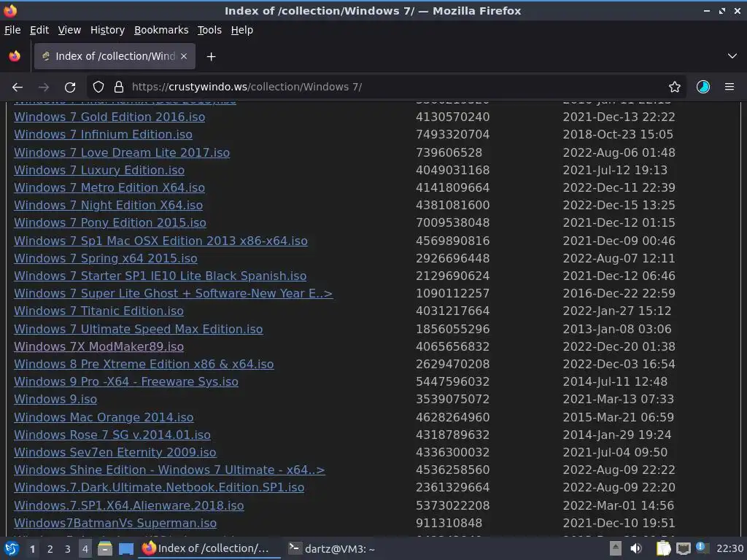The width and height of the screenshot is (747, 560).
Task: Switch to workspace 3 in the taskbar
Action: (68, 550)
